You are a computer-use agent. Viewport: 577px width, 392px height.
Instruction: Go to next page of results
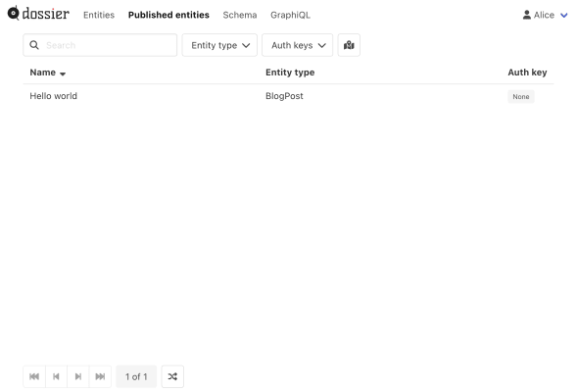[78, 376]
